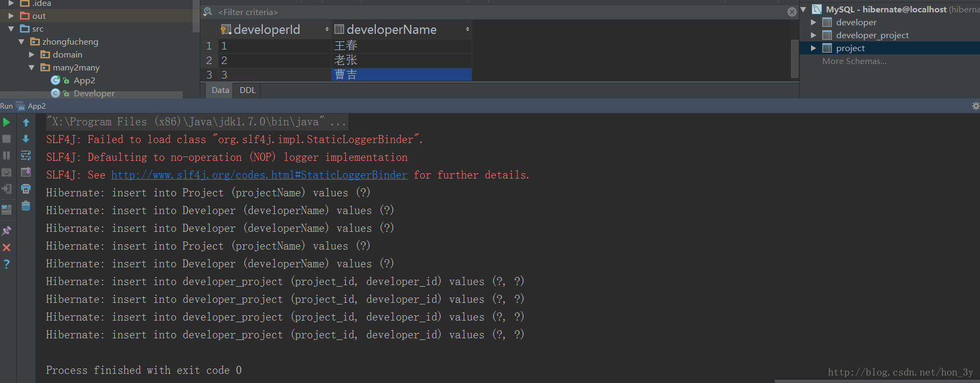
Task: Open Run panel settings gear icon
Action: (x=975, y=107)
